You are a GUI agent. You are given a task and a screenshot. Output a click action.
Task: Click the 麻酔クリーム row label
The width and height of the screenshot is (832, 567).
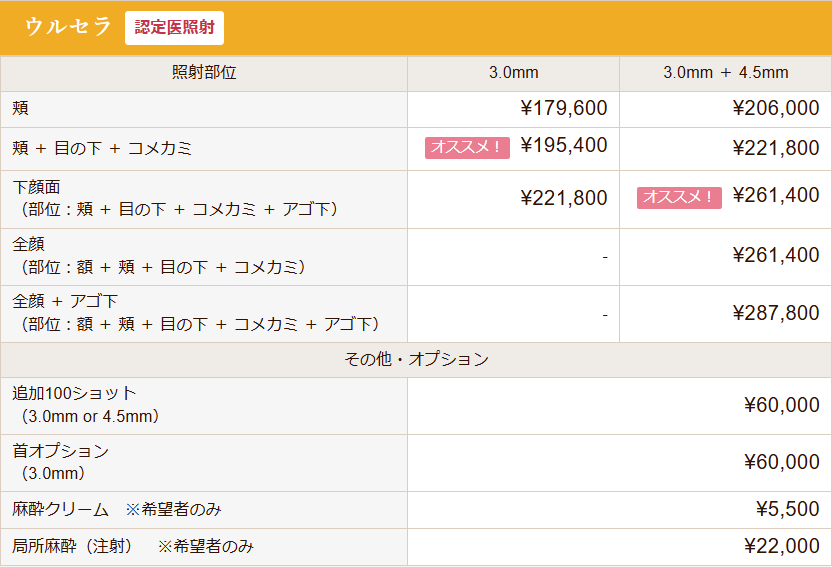[x=60, y=509]
